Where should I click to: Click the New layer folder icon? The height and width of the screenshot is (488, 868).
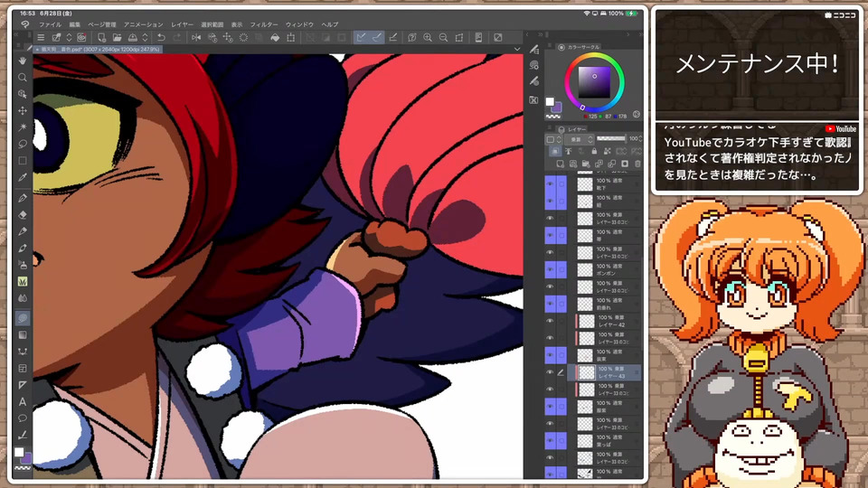[586, 164]
